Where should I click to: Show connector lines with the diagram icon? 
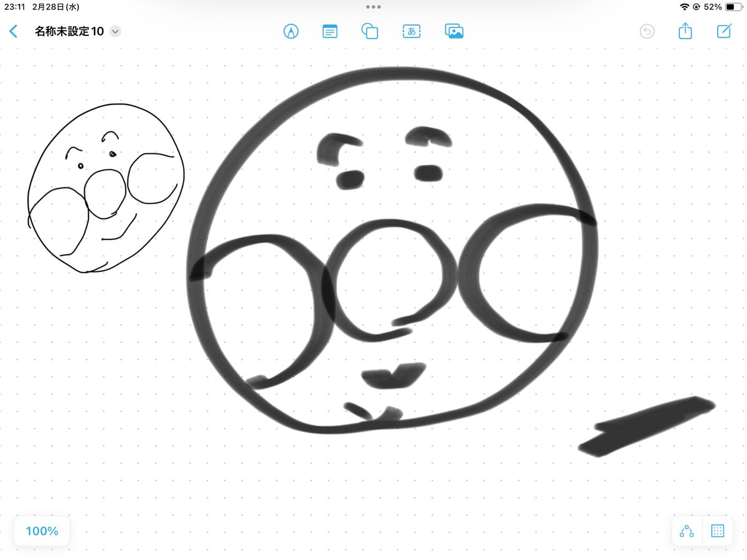coord(687,531)
